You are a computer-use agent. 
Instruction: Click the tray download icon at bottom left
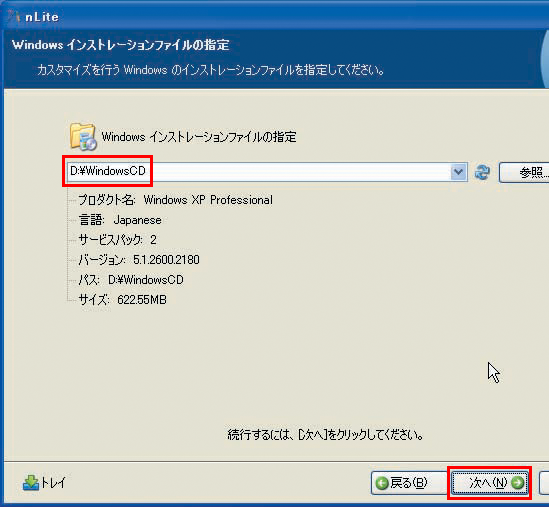[30, 483]
